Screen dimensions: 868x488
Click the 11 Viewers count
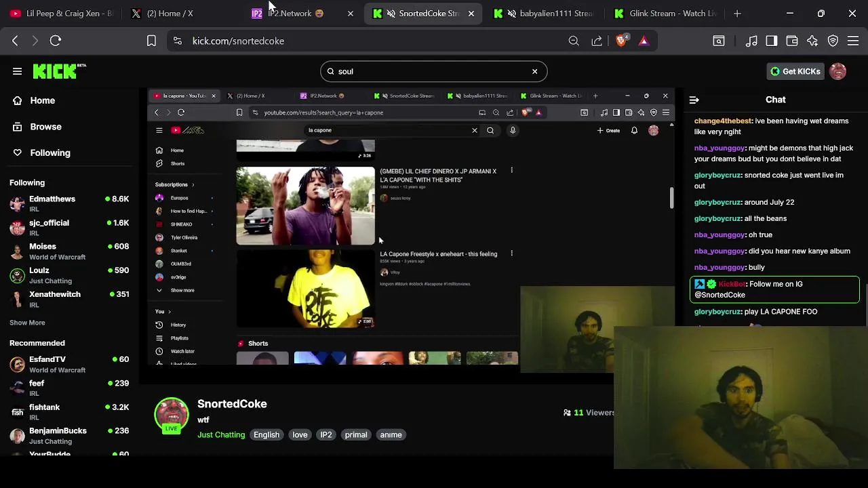pos(589,412)
